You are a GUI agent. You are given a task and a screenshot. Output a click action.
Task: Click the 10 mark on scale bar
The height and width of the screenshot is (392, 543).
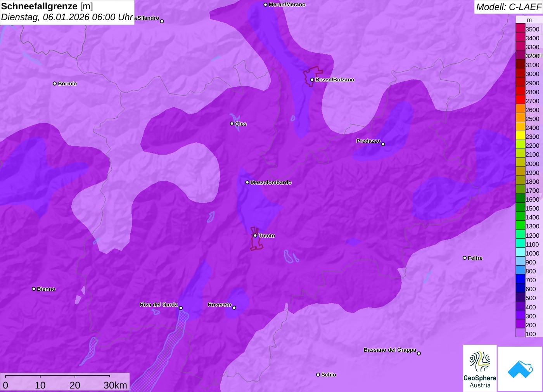(x=40, y=385)
